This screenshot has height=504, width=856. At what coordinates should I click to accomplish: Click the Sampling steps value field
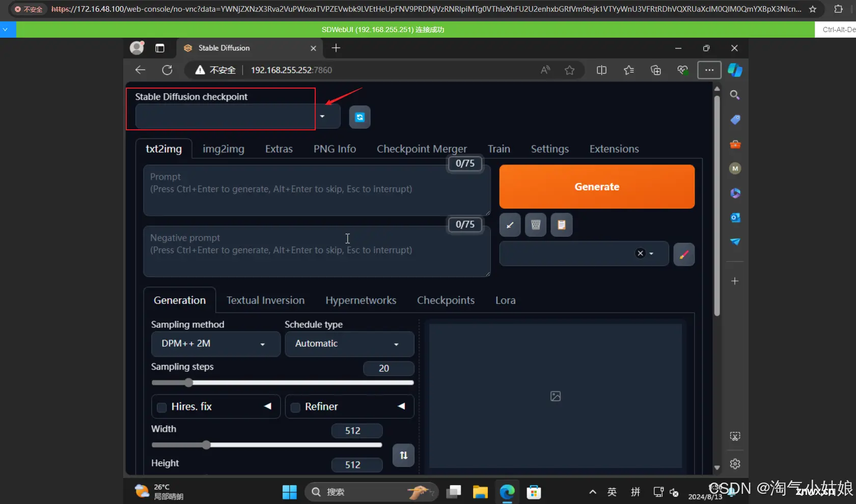click(x=388, y=368)
